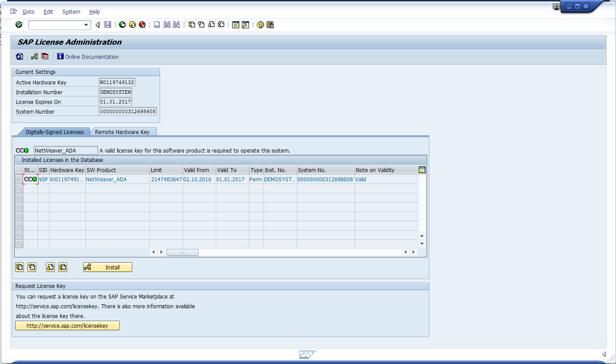
Task: Click the Active Hardware Key field
Action: [x=117, y=82]
